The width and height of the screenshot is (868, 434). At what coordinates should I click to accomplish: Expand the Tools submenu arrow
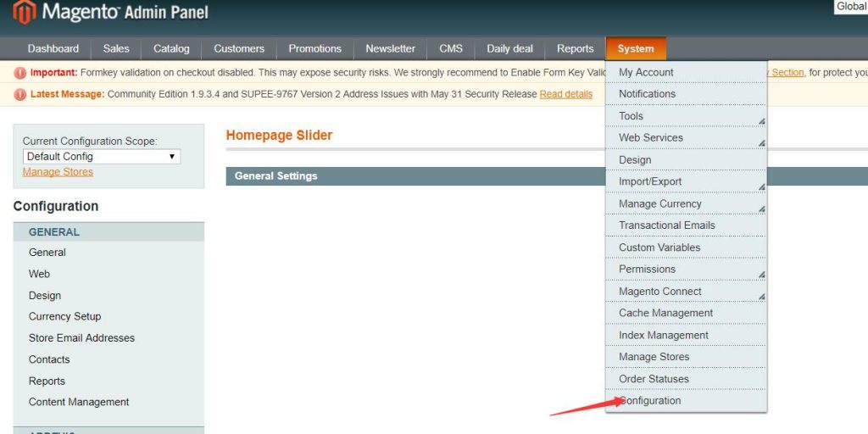tap(761, 120)
